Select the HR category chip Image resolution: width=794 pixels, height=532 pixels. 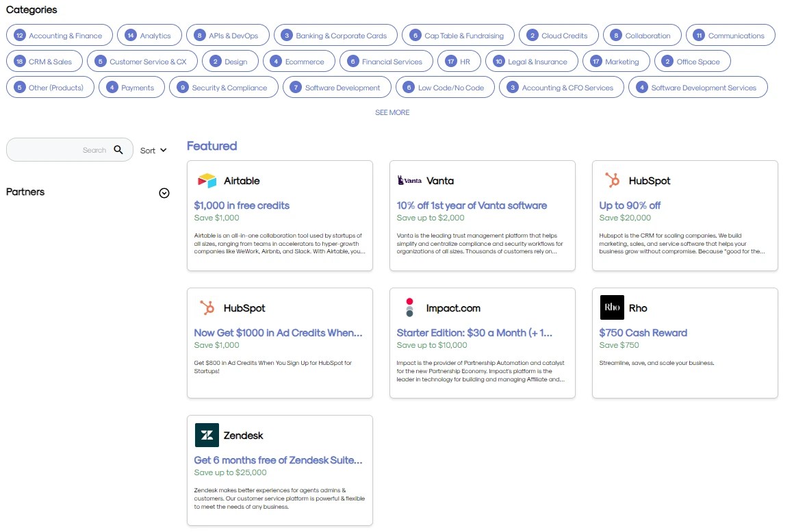459,62
